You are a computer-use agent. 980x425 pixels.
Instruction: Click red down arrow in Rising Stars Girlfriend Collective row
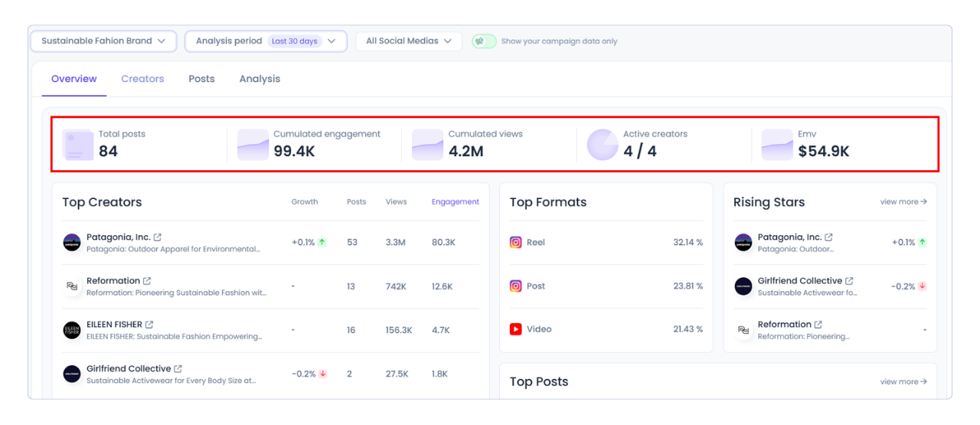923,286
